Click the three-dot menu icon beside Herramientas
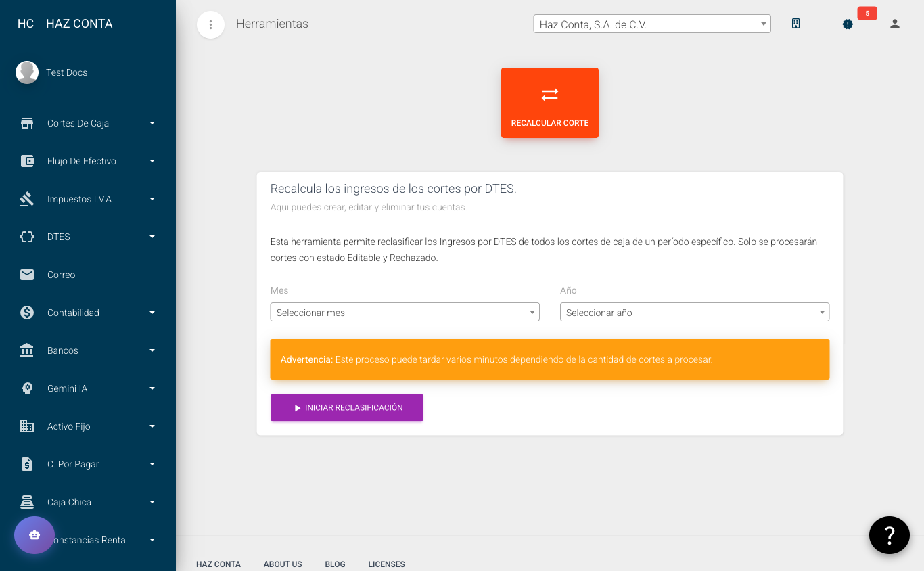Screen dimensions: 924x571 pos(210,25)
